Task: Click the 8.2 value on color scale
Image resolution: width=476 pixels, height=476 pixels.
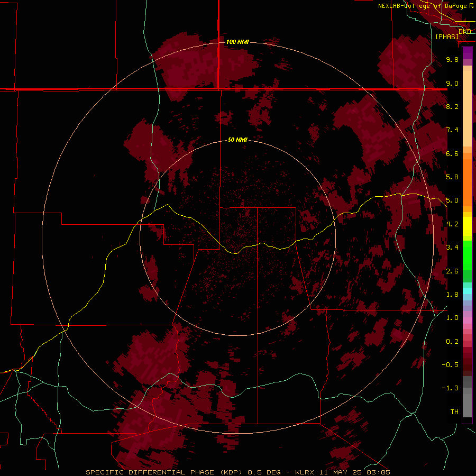Action: pyautogui.click(x=452, y=106)
